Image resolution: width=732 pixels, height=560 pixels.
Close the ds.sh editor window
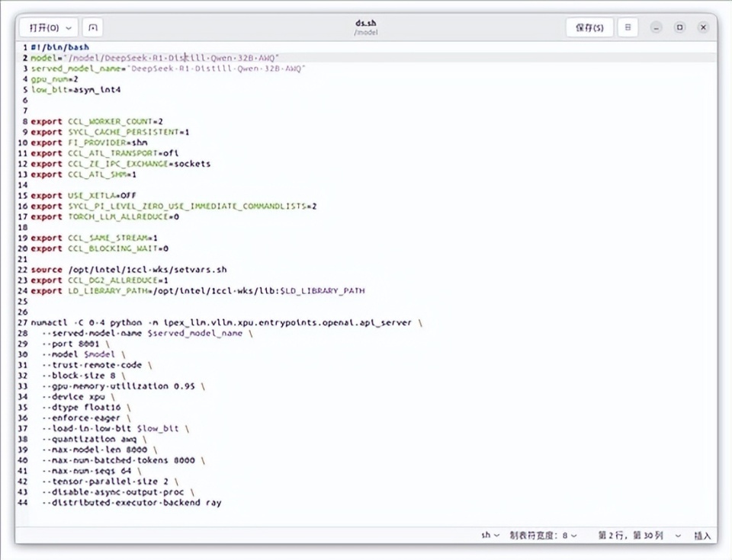tap(703, 27)
